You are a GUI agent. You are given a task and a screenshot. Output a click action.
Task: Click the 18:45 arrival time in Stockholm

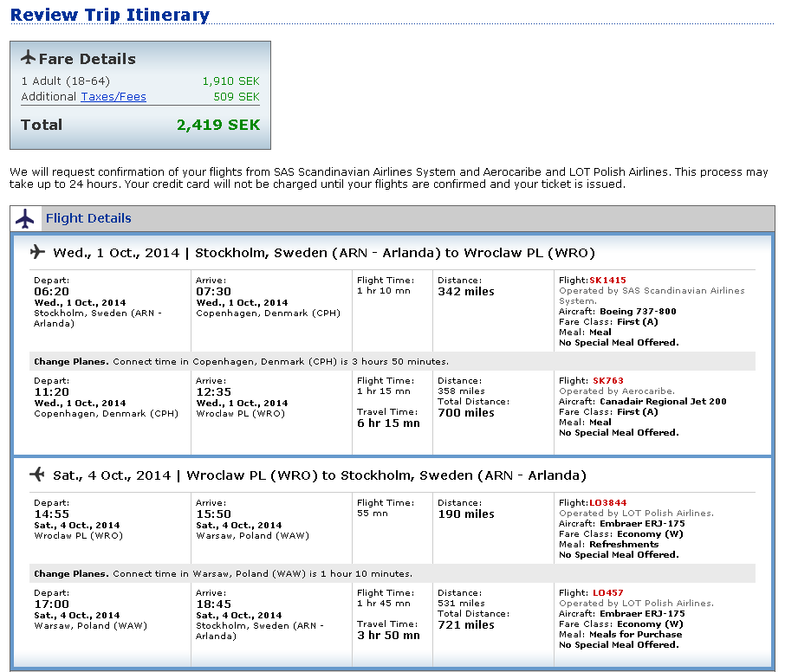[212, 604]
